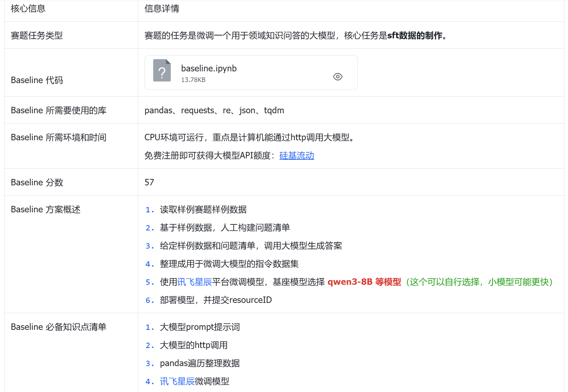Click Baseline 所需环境和时间 label
The width and height of the screenshot is (568, 392).
click(59, 137)
